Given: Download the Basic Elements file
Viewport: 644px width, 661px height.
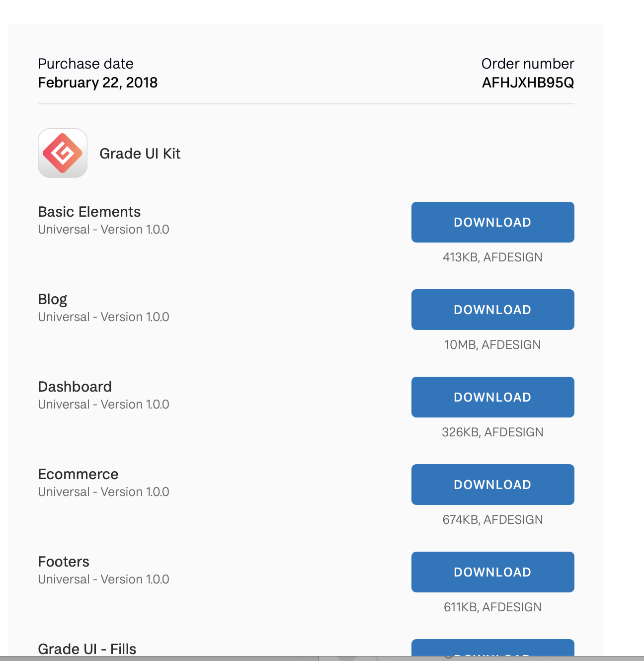Looking at the screenshot, I should click(492, 222).
